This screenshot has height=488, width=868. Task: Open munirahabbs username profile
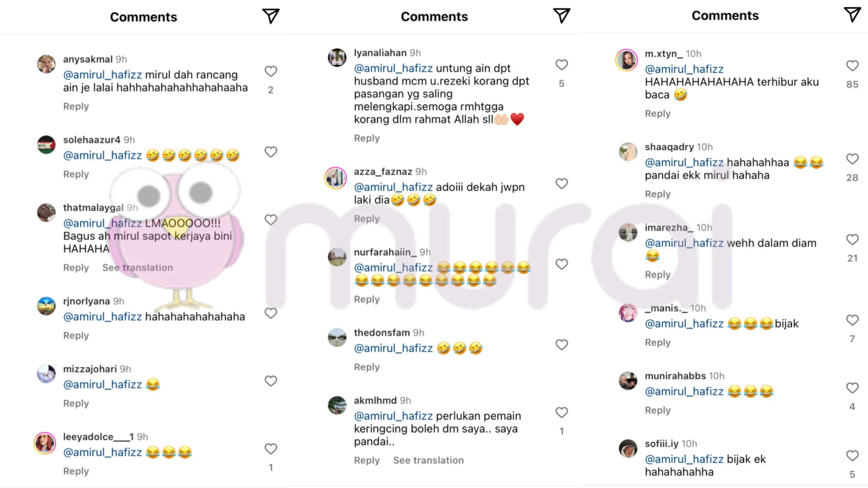[x=675, y=376]
